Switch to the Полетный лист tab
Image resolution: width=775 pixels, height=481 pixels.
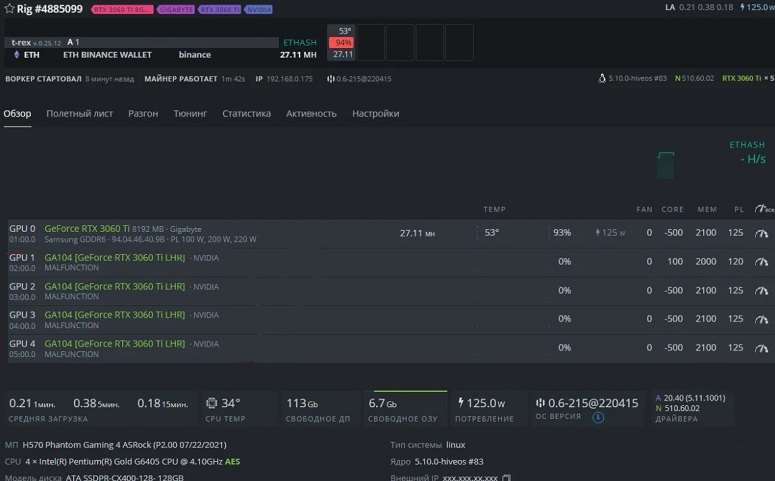coord(80,114)
